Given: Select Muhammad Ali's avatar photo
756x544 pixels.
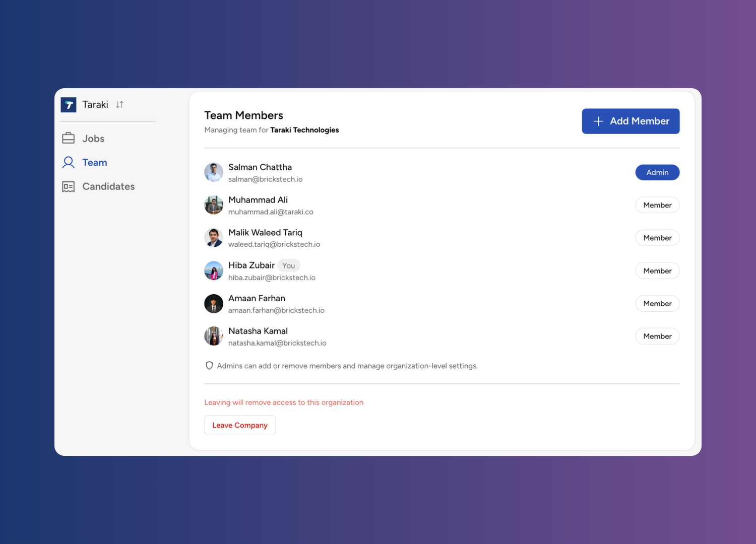Looking at the screenshot, I should point(214,205).
